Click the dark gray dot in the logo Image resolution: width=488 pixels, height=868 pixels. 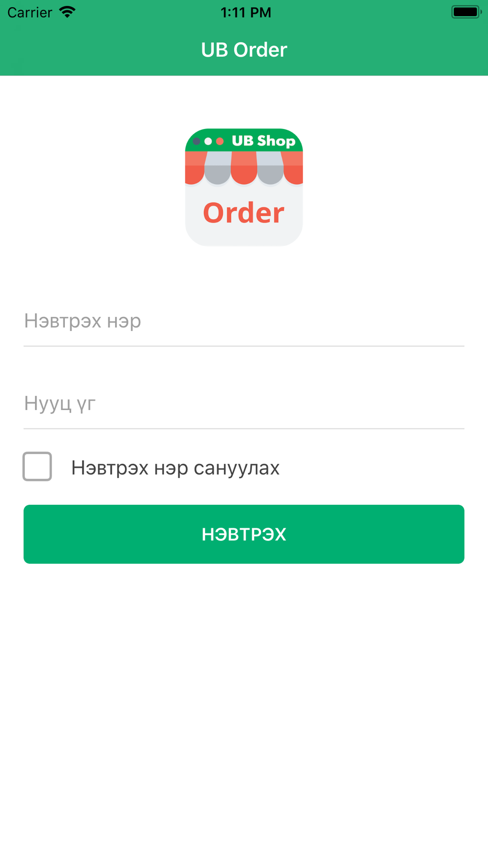tap(196, 141)
